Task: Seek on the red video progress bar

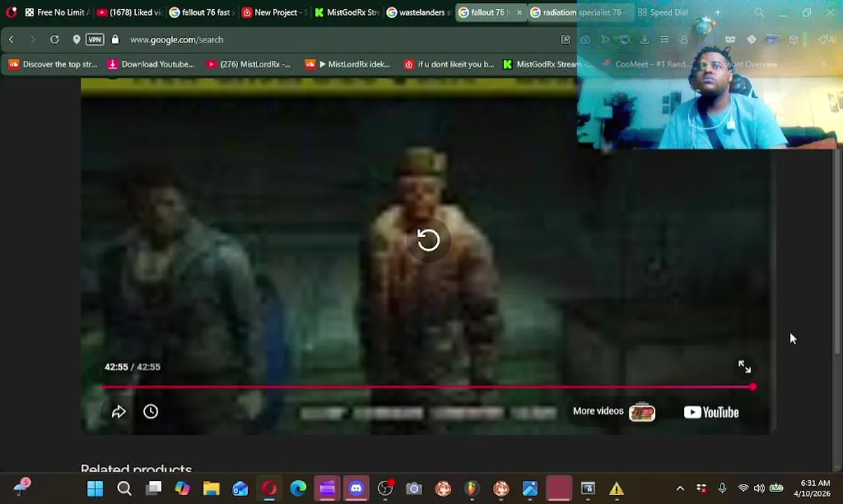Action: pyautogui.click(x=427, y=386)
